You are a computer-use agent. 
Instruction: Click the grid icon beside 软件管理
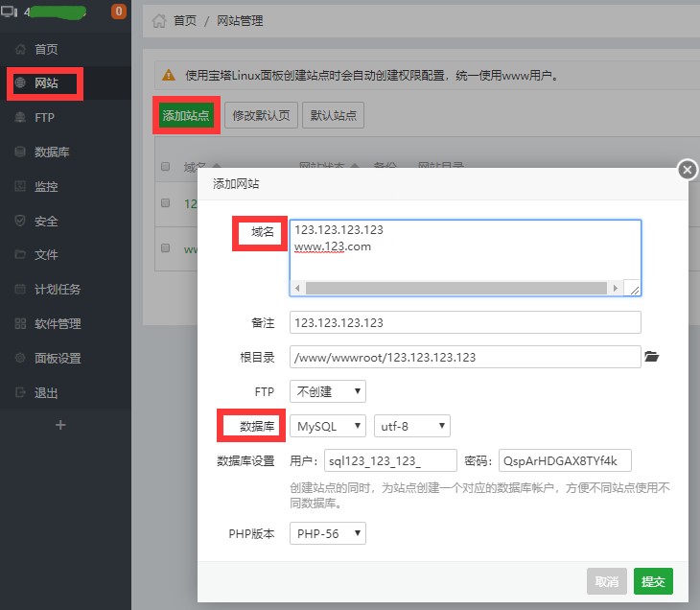[20, 323]
